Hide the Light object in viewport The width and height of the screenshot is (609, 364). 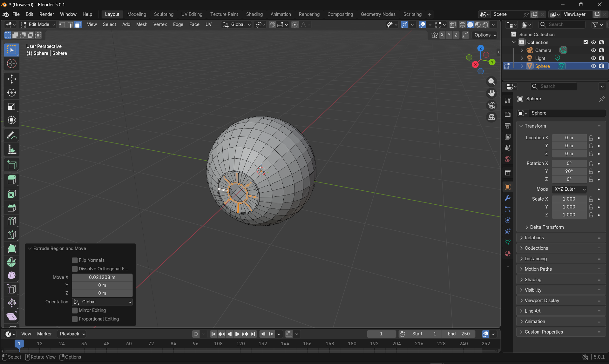pyautogui.click(x=593, y=58)
